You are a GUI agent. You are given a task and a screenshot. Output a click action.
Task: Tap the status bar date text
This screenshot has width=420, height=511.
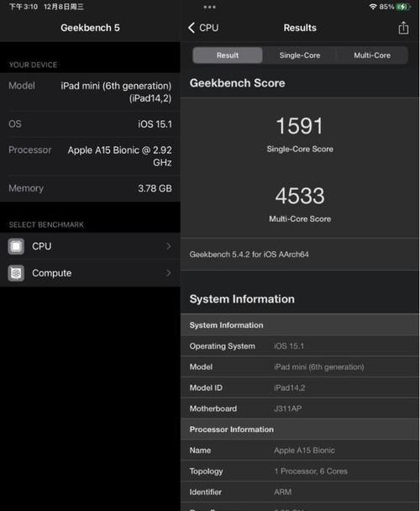pyautogui.click(x=64, y=7)
